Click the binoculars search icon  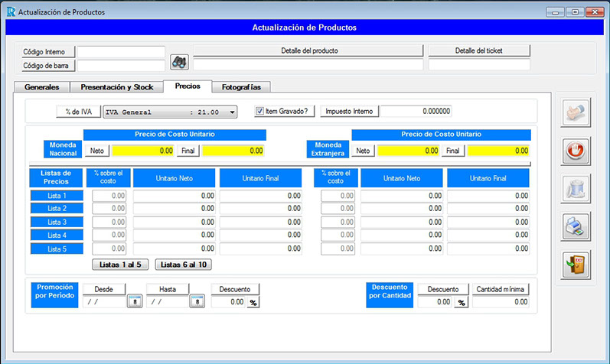(x=179, y=60)
